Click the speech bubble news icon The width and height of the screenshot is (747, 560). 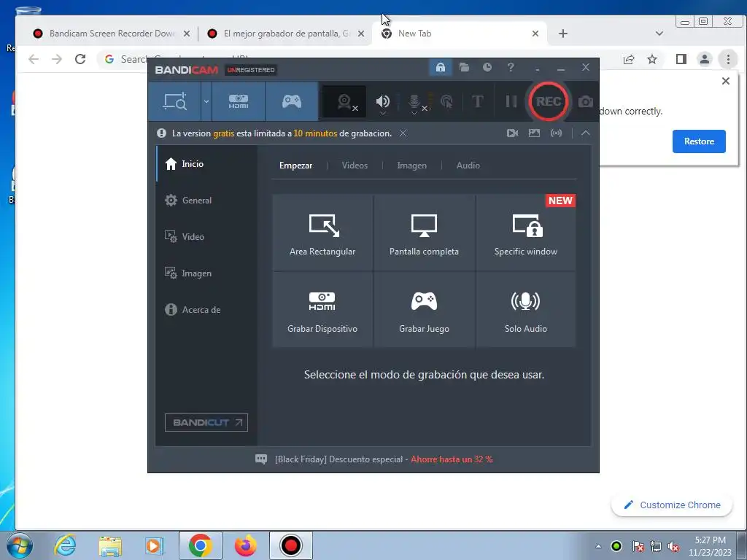(261, 459)
